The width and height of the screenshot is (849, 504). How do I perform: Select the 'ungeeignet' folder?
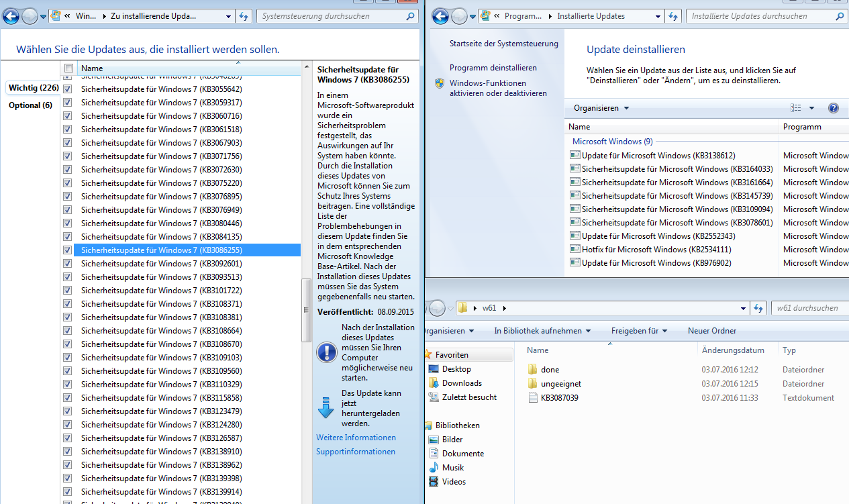[x=560, y=384]
